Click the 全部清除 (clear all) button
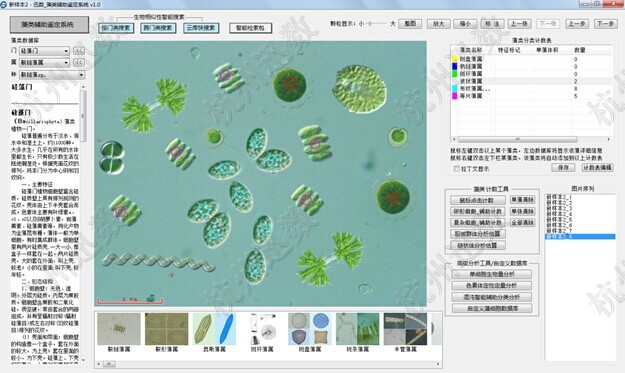This screenshot has width=625, height=373. click(522, 222)
